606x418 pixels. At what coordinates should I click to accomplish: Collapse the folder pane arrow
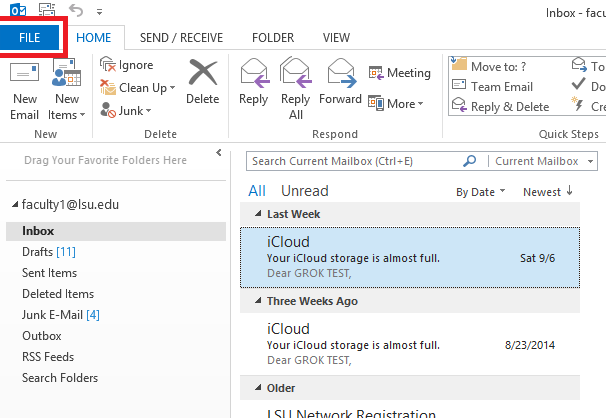click(219, 153)
